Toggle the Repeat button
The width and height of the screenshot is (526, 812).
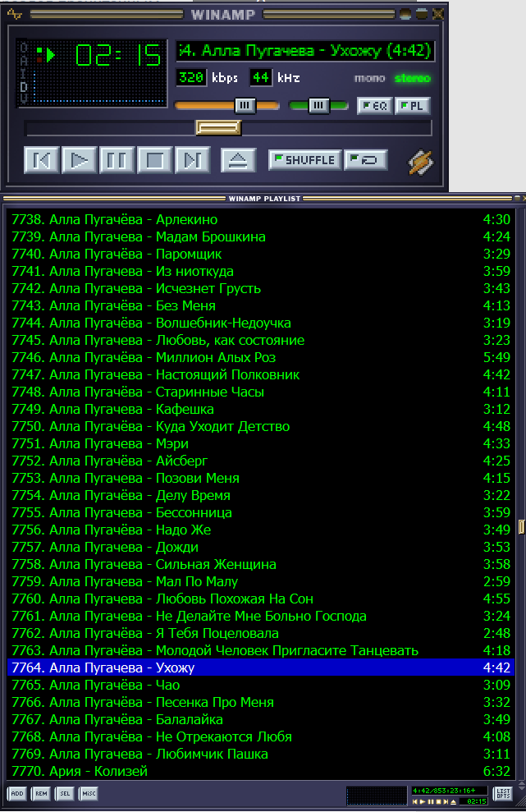365,159
